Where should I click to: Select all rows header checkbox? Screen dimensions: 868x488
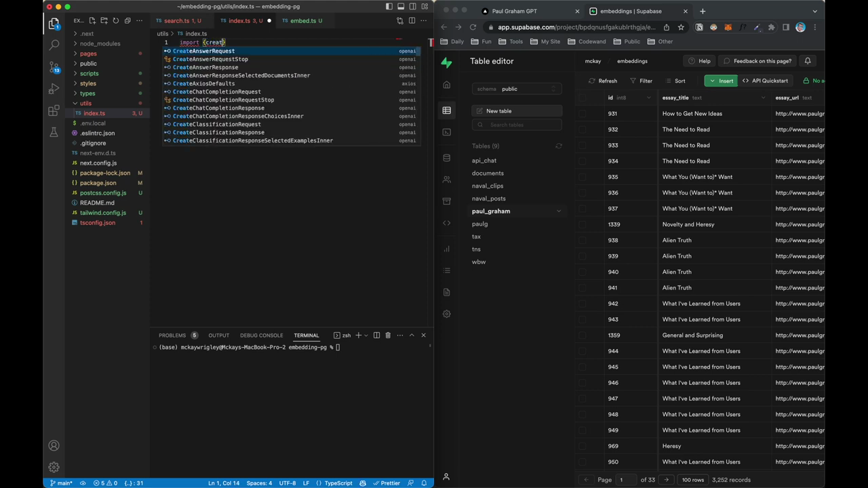pos(583,98)
